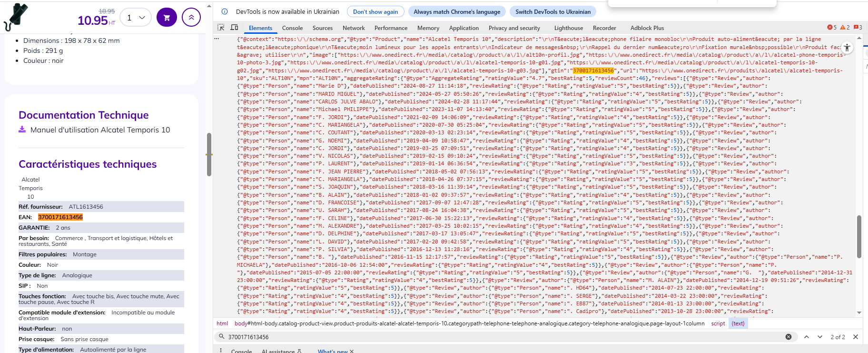Viewport: 868px width, 353px height.
Task: Switch to the Elements tab
Action: point(260,28)
